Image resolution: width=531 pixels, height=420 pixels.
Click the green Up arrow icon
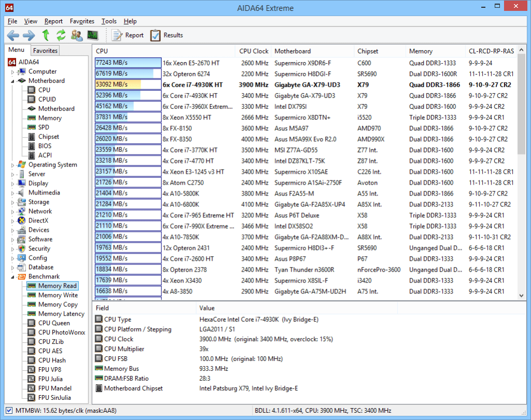point(46,35)
